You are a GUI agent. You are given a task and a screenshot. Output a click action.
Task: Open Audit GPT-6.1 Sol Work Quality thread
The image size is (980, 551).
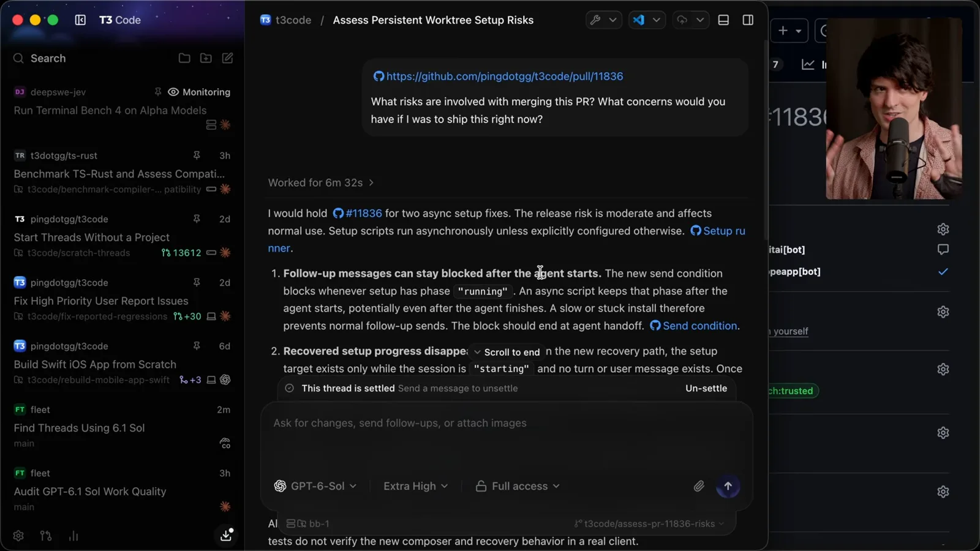[90, 492]
